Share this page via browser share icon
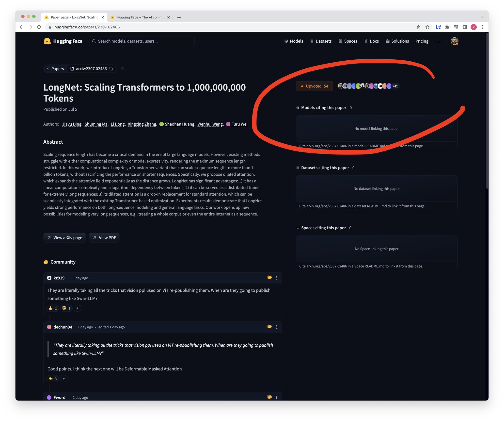Image resolution: width=504 pixels, height=421 pixels. pos(418,27)
